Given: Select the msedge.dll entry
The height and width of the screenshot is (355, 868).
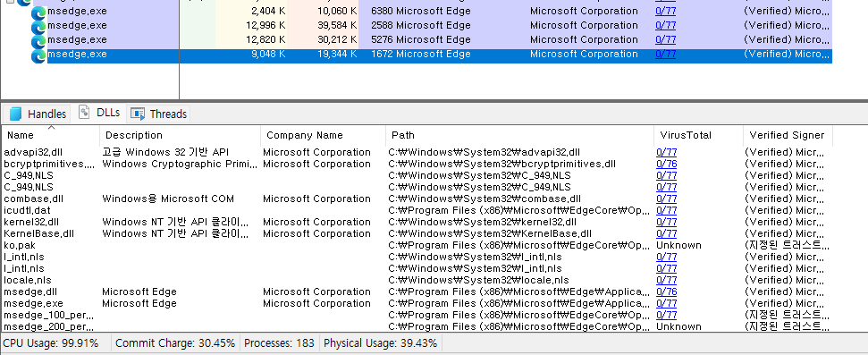Looking at the screenshot, I should pyautogui.click(x=30, y=292).
